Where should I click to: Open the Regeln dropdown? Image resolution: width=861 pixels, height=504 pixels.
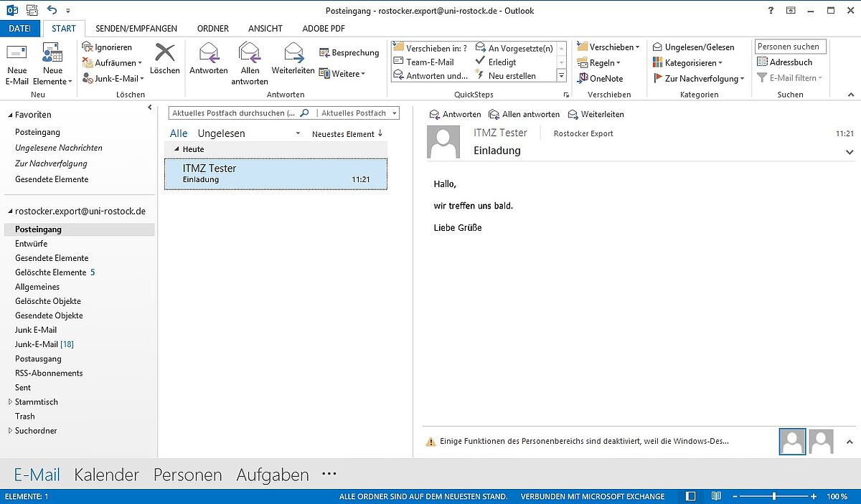[x=599, y=63]
